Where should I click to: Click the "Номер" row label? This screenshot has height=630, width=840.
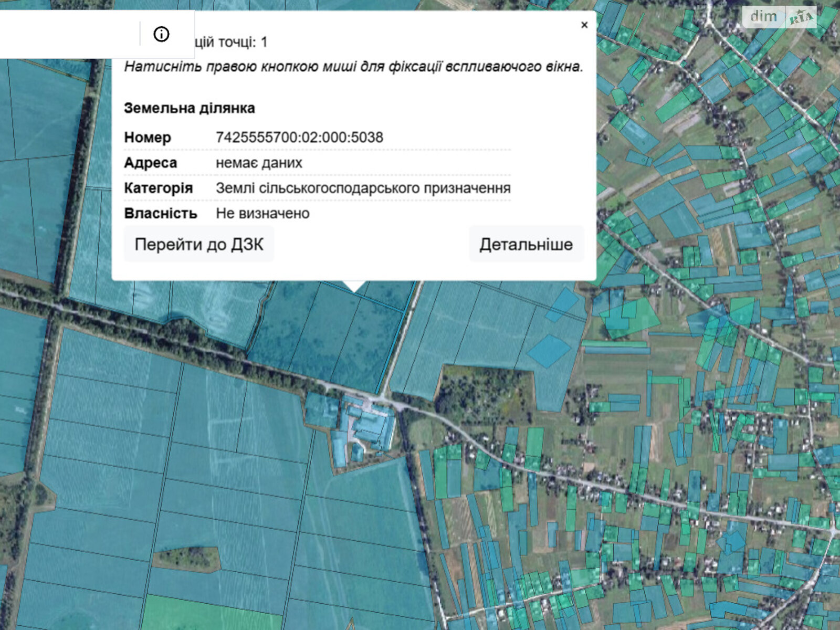[148, 138]
